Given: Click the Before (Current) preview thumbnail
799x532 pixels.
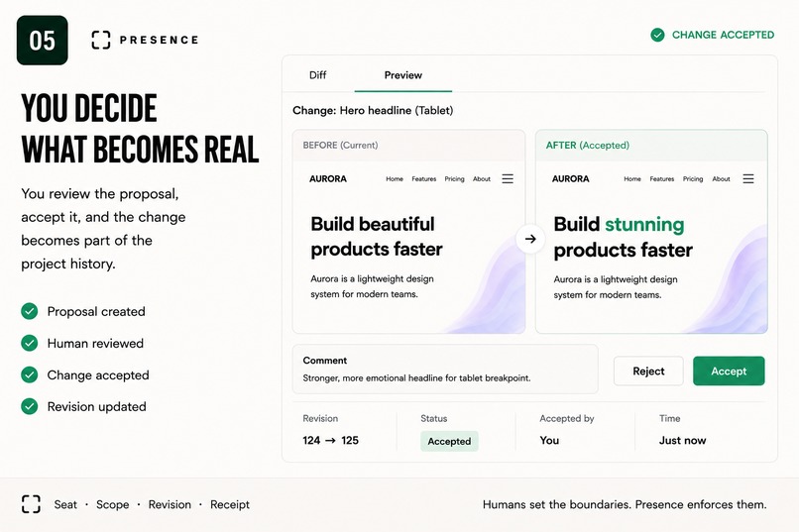Looking at the screenshot, I should point(408,232).
